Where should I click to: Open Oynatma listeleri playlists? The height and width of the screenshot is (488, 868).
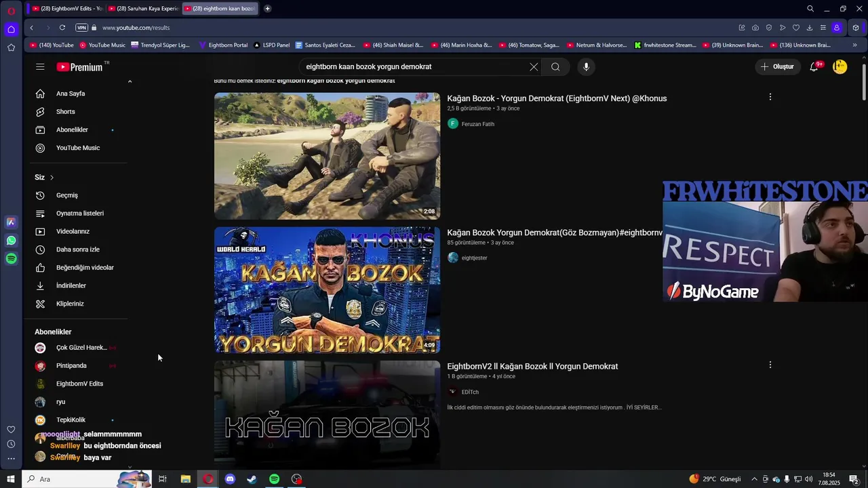point(79,213)
